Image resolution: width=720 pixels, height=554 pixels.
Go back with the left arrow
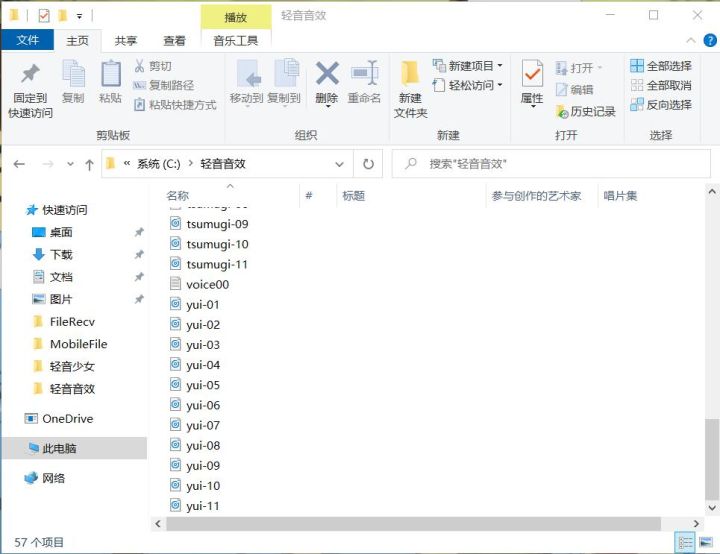(19, 164)
